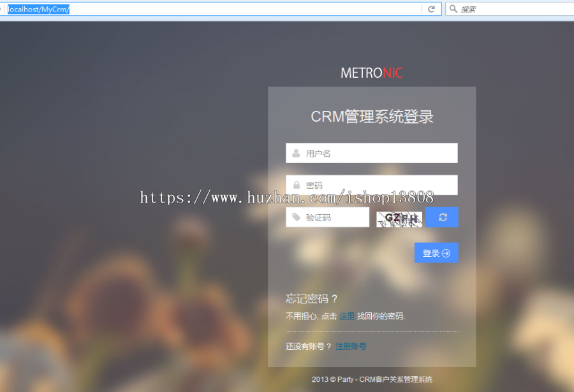The width and height of the screenshot is (574, 392).
Task: Open the 这里 password recovery link
Action: click(346, 316)
